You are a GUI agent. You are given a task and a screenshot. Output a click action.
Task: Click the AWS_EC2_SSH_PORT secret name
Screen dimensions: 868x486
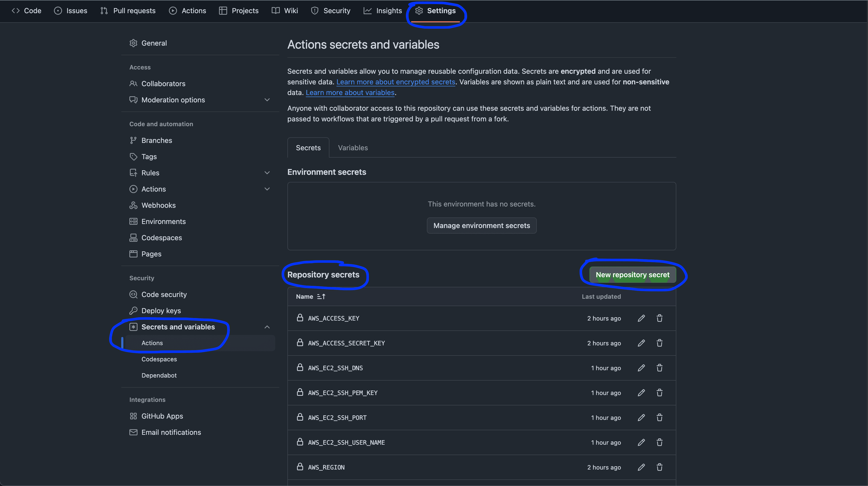[x=337, y=418]
